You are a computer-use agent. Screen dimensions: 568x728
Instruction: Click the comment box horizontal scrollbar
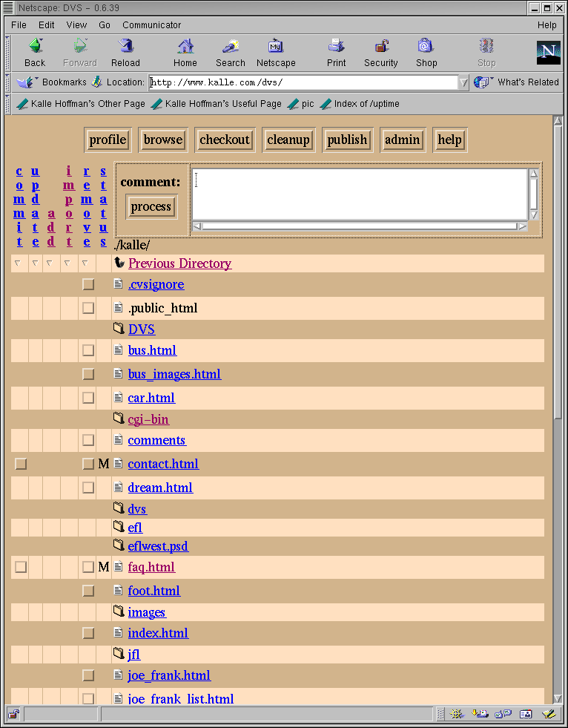point(360,226)
